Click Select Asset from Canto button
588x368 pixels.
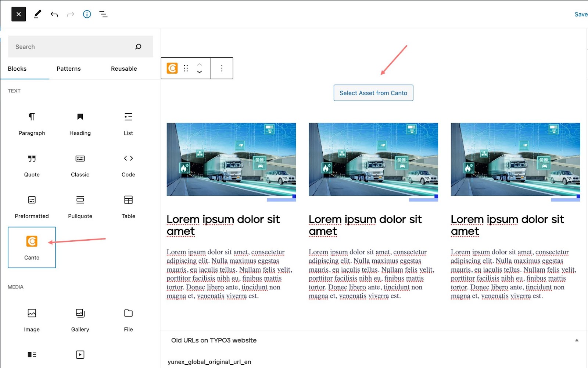pyautogui.click(x=373, y=93)
